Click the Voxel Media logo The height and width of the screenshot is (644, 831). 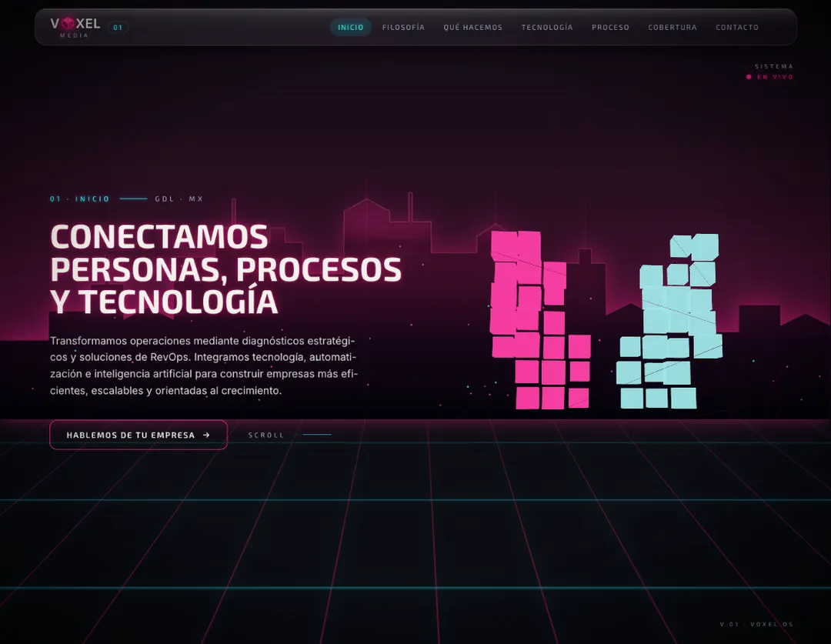(75, 27)
